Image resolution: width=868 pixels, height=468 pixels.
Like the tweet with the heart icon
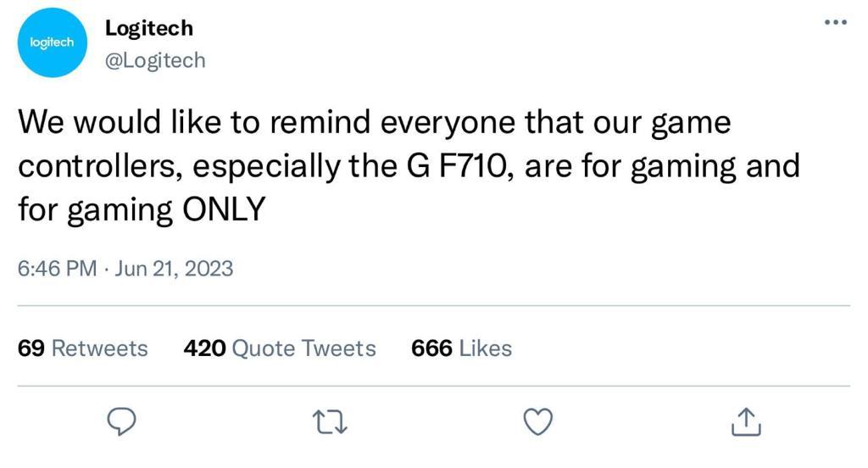click(x=537, y=421)
